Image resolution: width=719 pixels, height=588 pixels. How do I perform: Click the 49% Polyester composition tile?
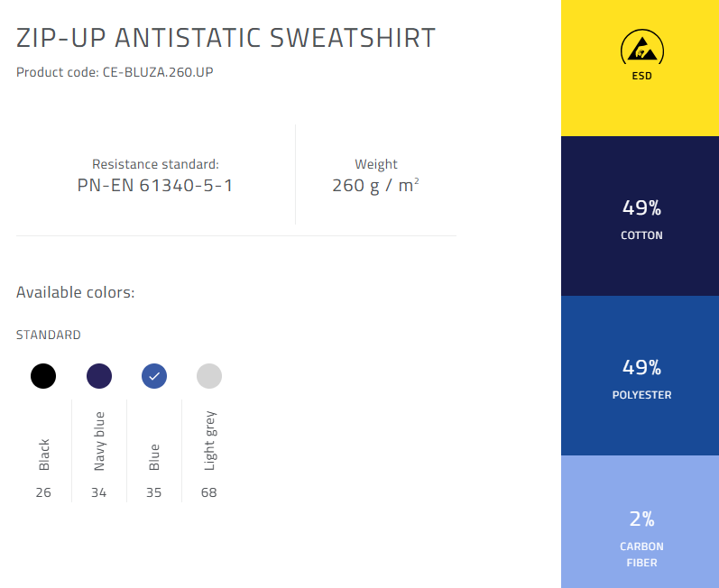640,375
